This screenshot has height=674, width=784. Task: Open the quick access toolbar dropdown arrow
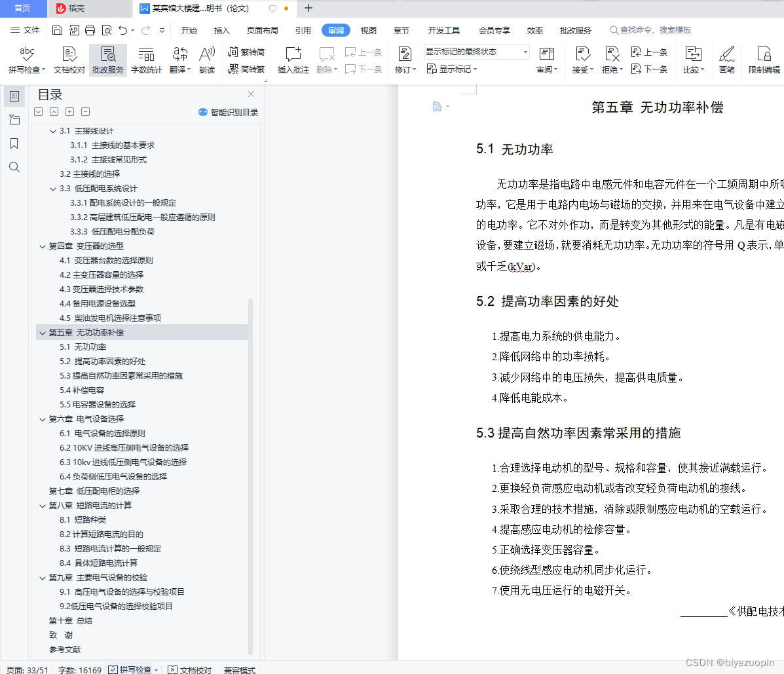162,31
